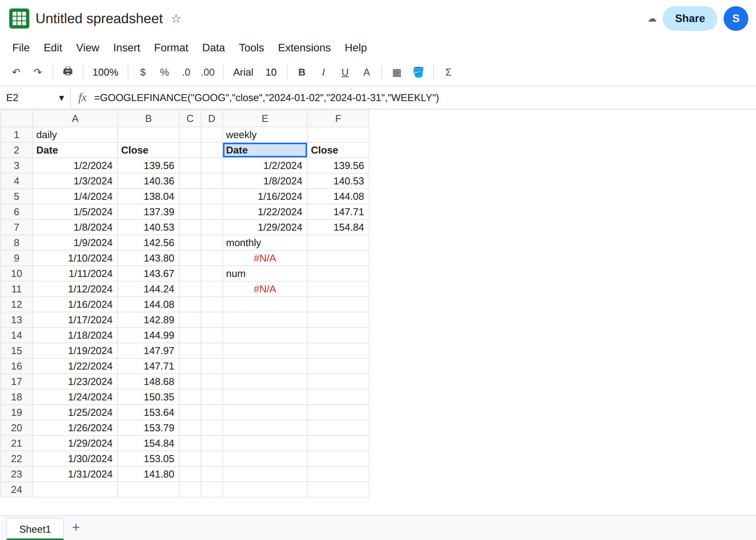Click the undo arrow icon
Viewport: 756px width, 540px height.
tap(16, 72)
